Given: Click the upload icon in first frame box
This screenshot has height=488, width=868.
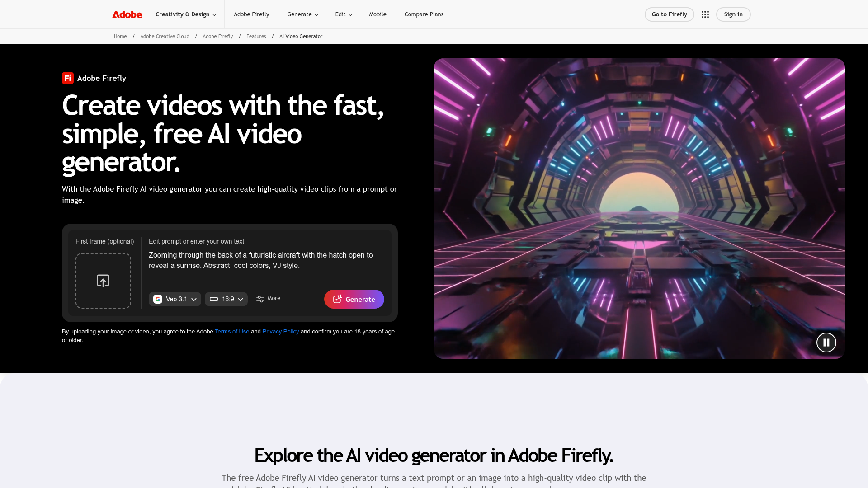Looking at the screenshot, I should click(103, 281).
